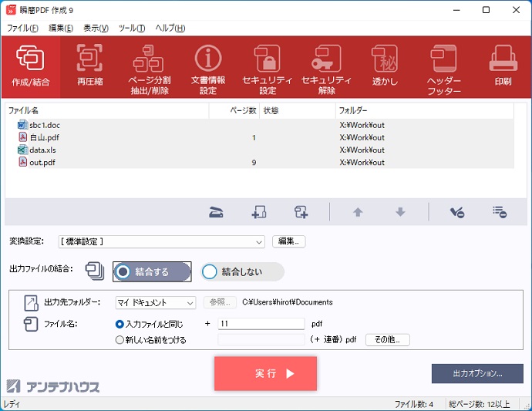
Task: Click the PDF icon of out.pdf
Action: tap(22, 162)
